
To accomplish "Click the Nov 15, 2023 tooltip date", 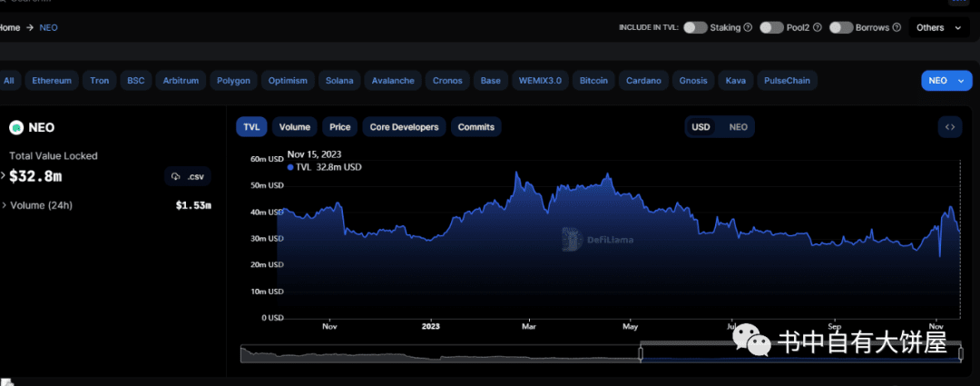I will tap(314, 154).
